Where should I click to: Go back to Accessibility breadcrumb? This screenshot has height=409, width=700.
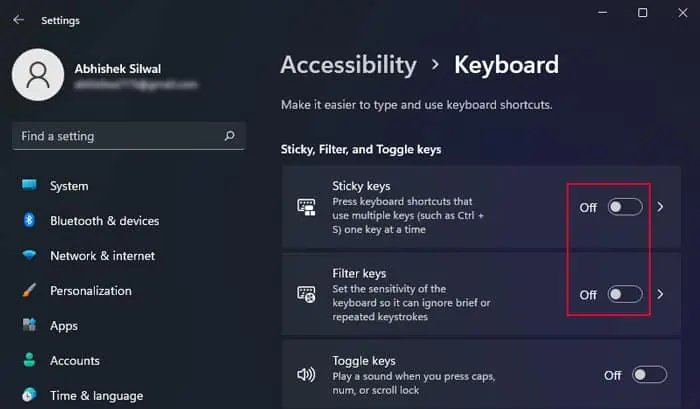[x=348, y=65]
